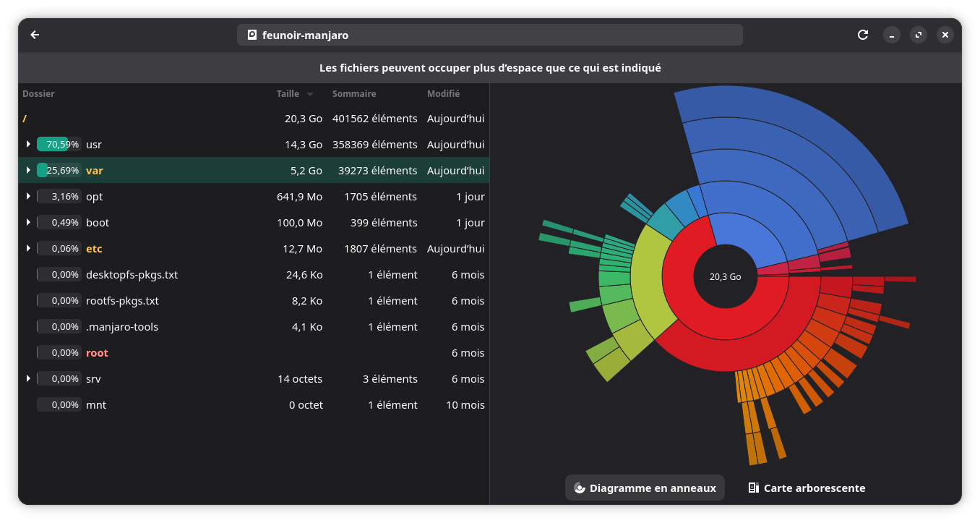Click the reload scan icon
Viewport: 980px width, 523px height.
click(x=862, y=35)
